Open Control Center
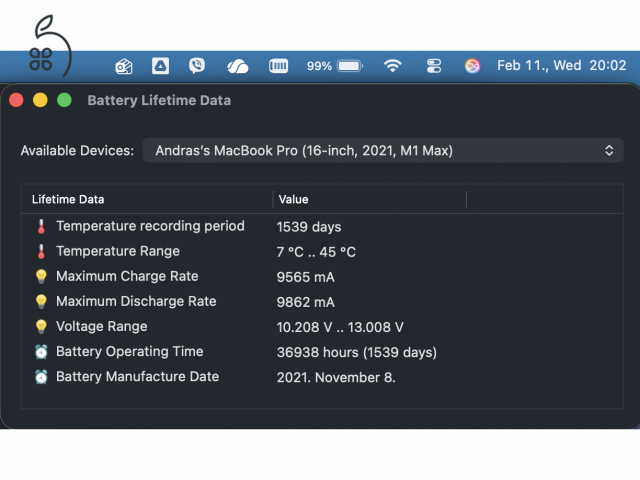Viewport: 640px width, 480px height. tap(434, 66)
